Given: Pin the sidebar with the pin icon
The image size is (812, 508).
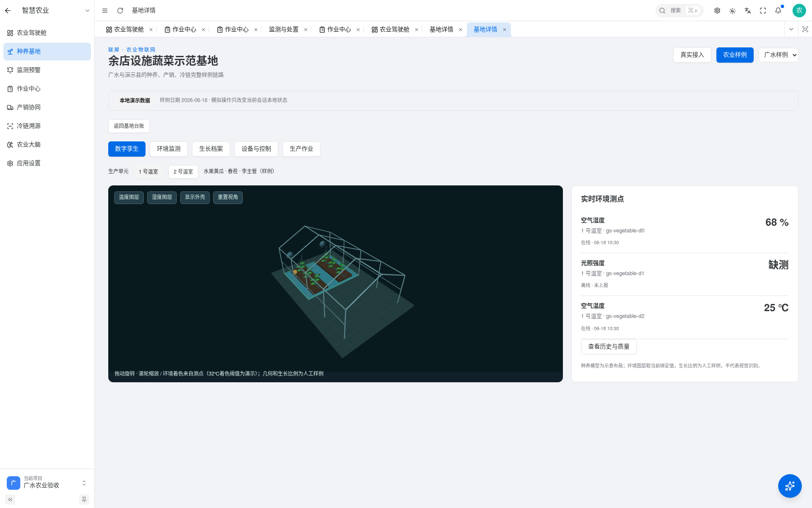Looking at the screenshot, I should click(84, 500).
